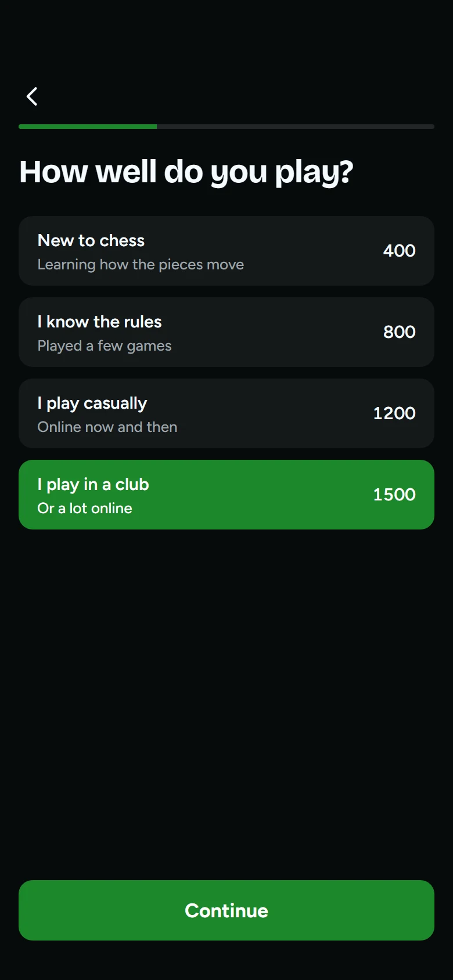Tap the 1500 rating value
This screenshot has width=453, height=980.
click(394, 495)
